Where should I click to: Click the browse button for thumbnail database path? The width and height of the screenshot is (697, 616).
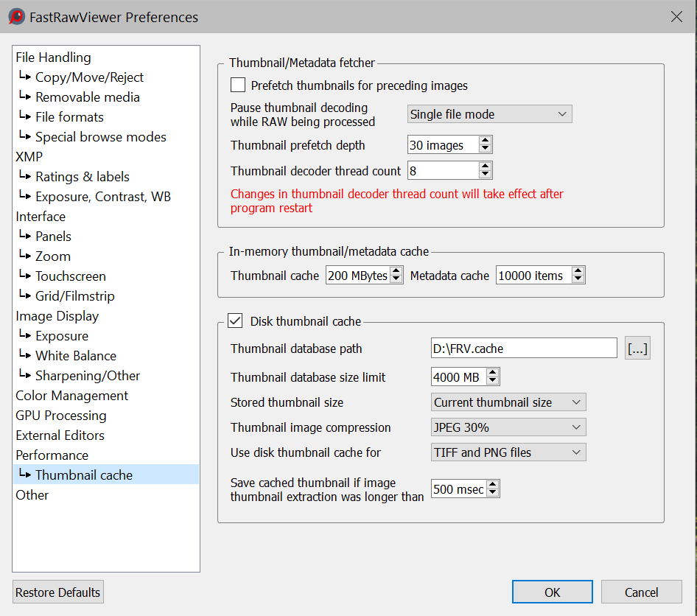point(637,349)
